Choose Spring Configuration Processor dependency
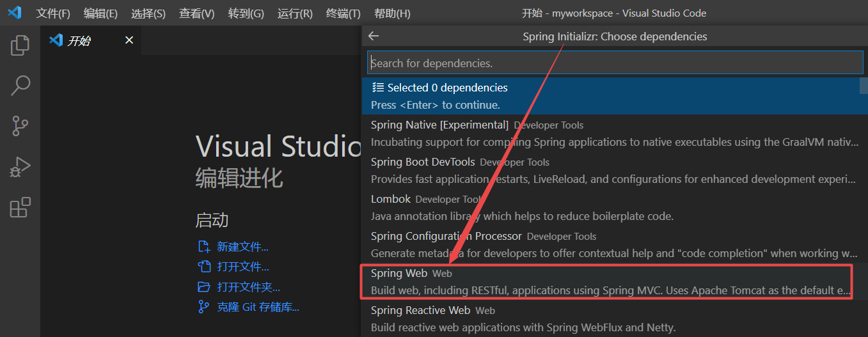 614,244
